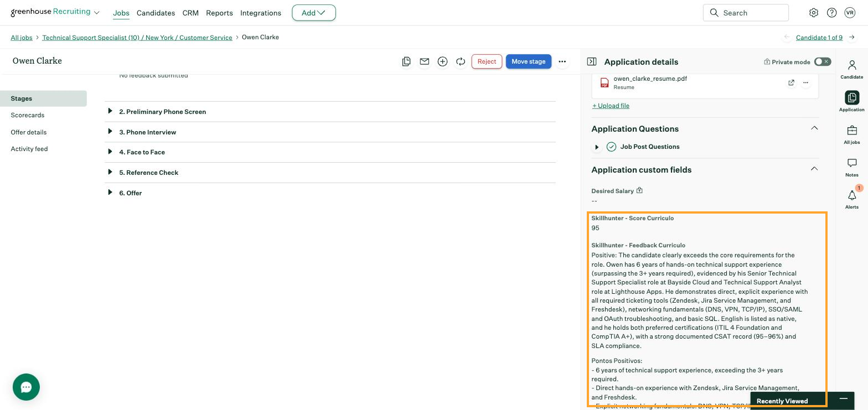Open the VR user avatar menu
Screen dimensions: 868x410
click(x=850, y=13)
